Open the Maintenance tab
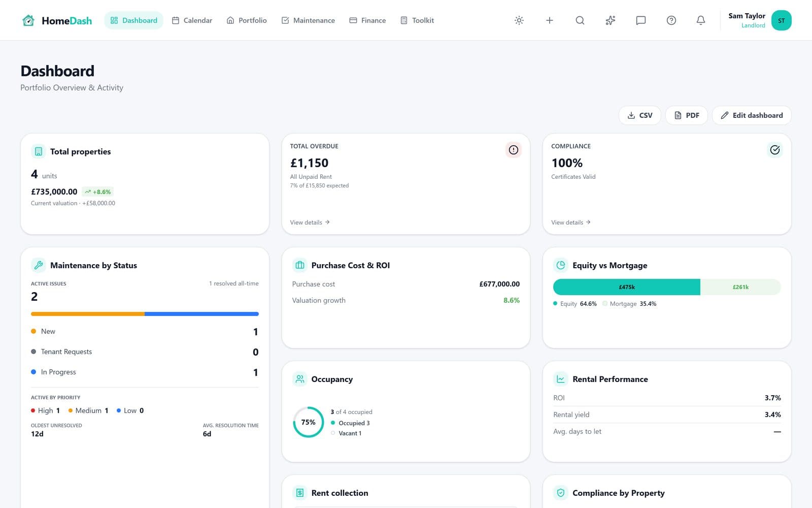 (308, 20)
